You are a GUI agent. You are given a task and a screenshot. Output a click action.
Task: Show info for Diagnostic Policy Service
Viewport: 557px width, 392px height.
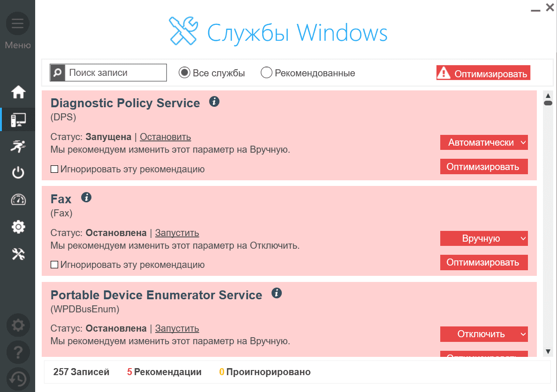(214, 101)
